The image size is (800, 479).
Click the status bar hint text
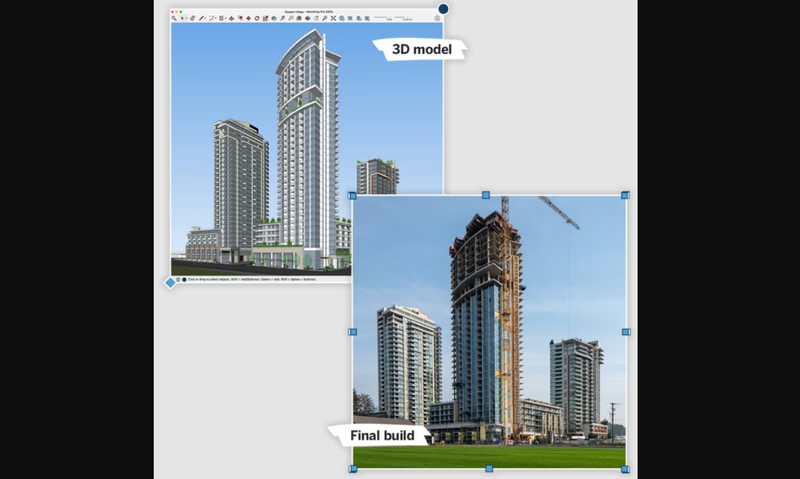coord(252,280)
